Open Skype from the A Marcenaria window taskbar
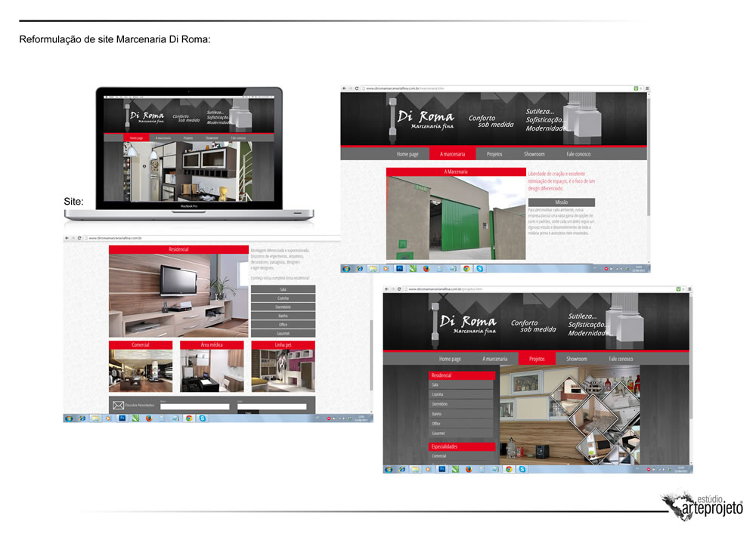The image size is (756, 534). 480,269
